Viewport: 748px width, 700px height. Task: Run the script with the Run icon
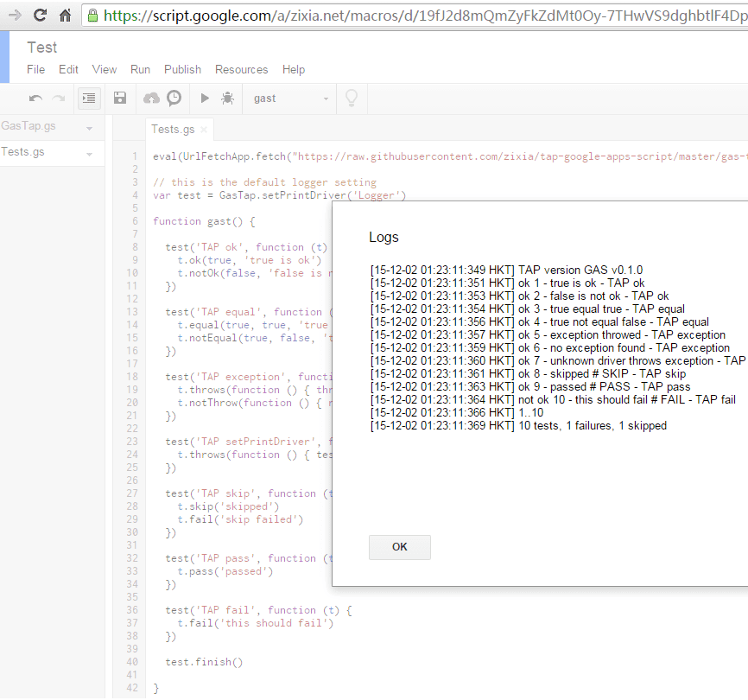coord(203,98)
